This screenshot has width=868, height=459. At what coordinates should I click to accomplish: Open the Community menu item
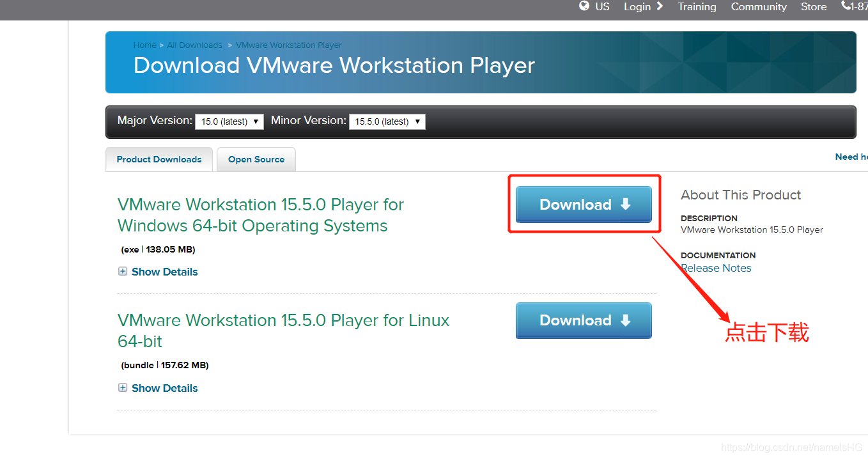click(759, 7)
